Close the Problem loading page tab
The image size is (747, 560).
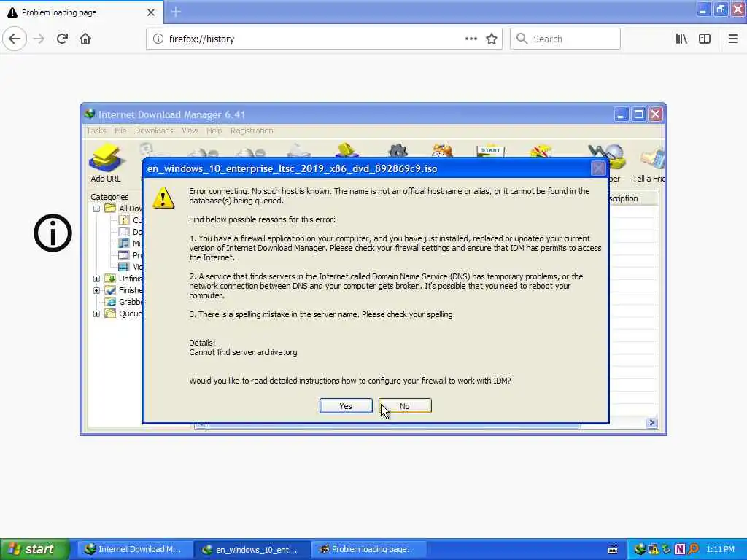[150, 12]
